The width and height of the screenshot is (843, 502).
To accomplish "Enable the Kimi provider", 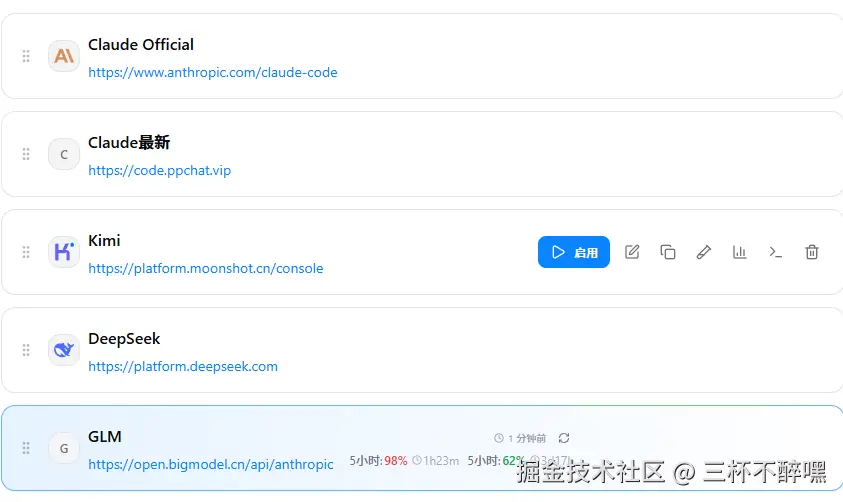I will 574,252.
